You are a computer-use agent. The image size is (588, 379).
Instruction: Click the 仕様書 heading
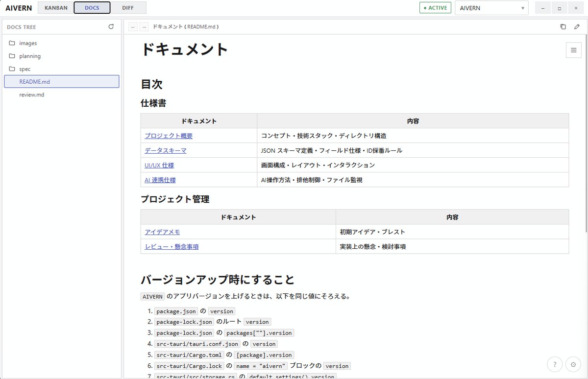(x=153, y=103)
